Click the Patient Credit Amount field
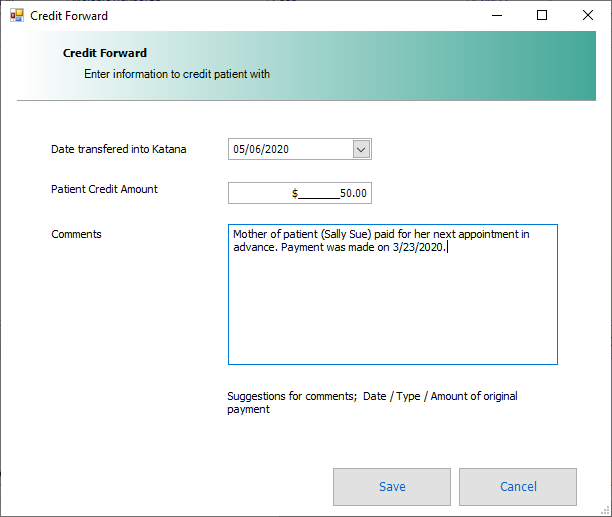The width and height of the screenshot is (612, 517). (299, 193)
